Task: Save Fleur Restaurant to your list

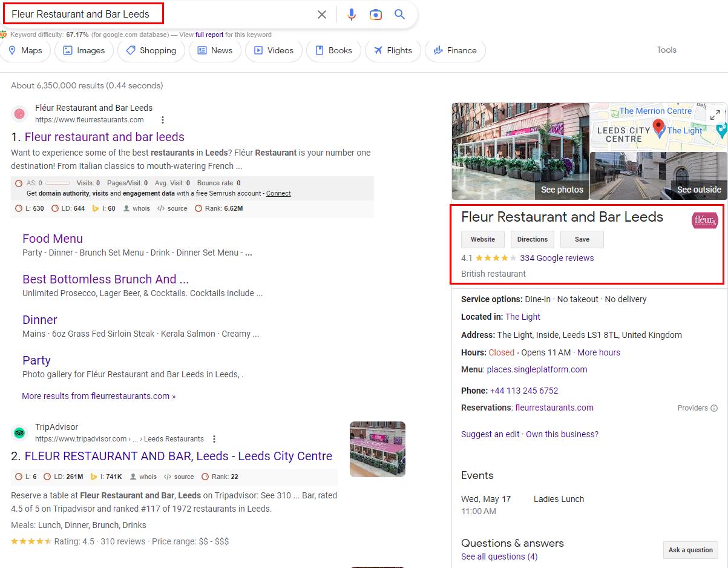Action: coord(582,239)
